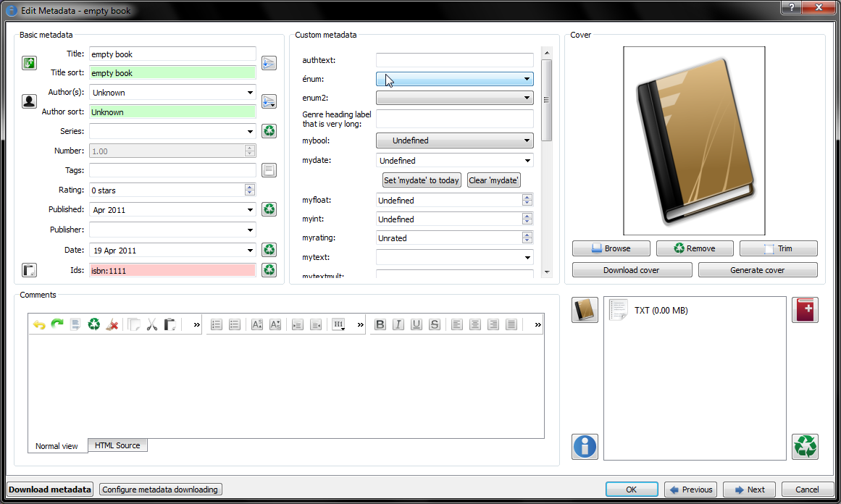This screenshot has width=841, height=504.
Task: Expand the Series dropdown
Action: [250, 131]
